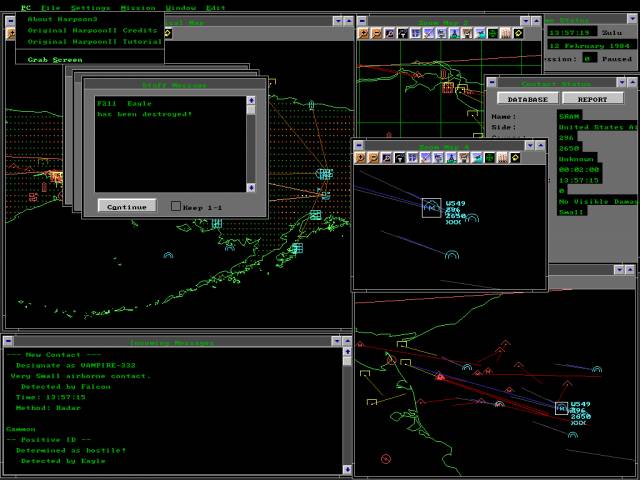Click unit/group view icon in Zoom Map 4
This screenshot has height=480, width=640.
click(x=387, y=158)
